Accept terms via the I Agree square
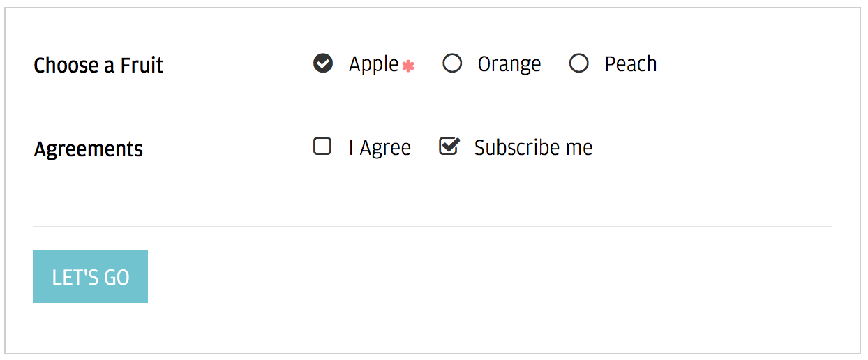 pyautogui.click(x=322, y=147)
